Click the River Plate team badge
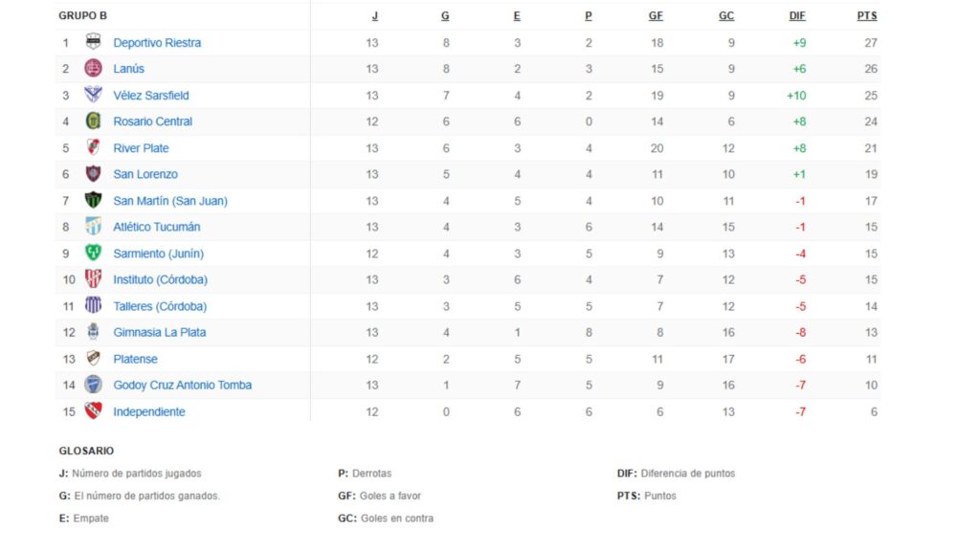The height and width of the screenshot is (551, 980). [x=93, y=147]
